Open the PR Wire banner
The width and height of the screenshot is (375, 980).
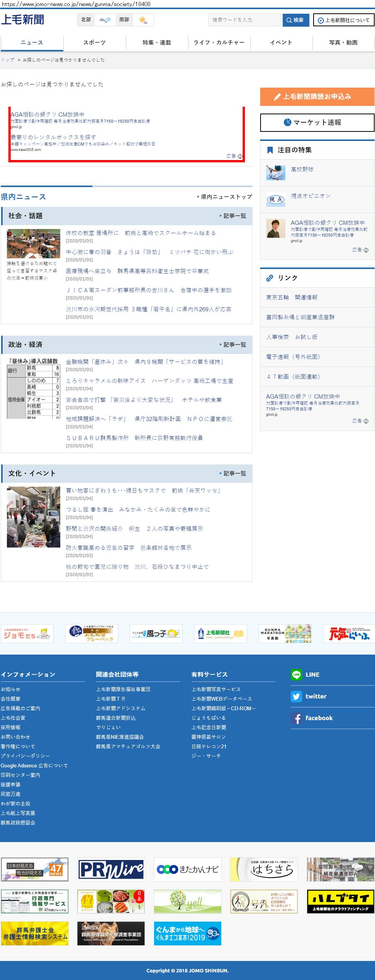111,870
